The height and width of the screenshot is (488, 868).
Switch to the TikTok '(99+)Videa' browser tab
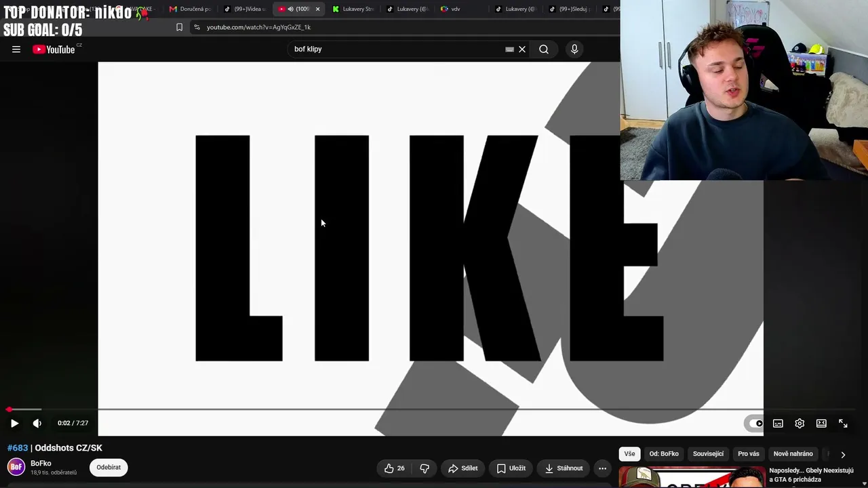pos(245,9)
